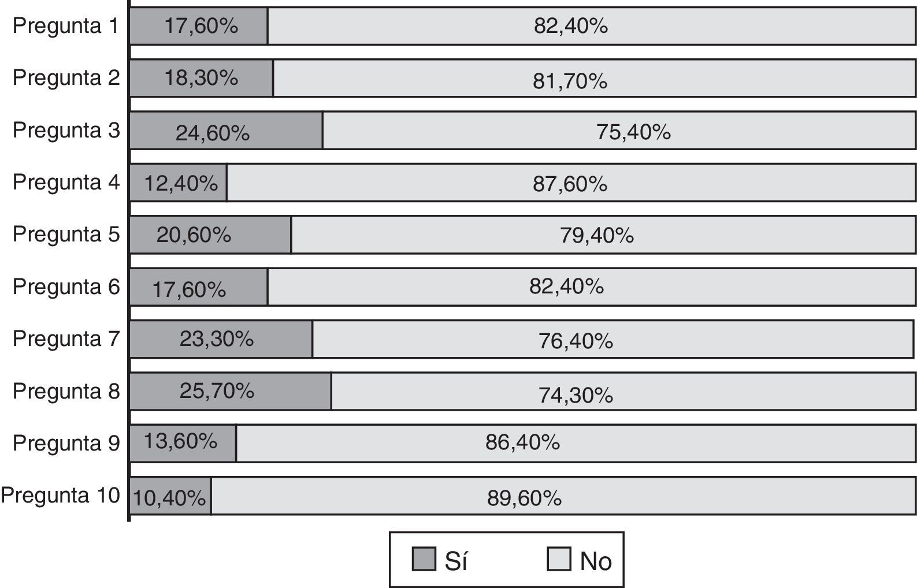Viewport: 917px width, 588px height.
Task: Click the 74,30% No bar segment
Action: point(623,392)
